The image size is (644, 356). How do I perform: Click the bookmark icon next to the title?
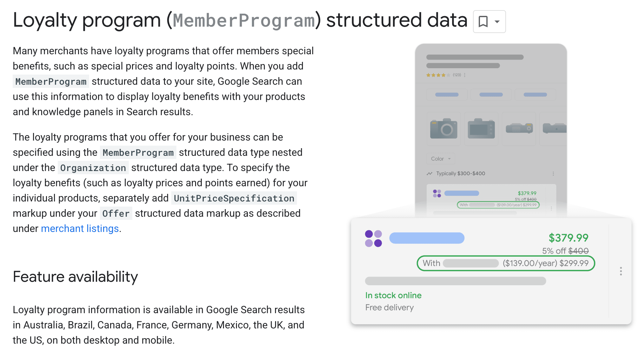pyautogui.click(x=483, y=21)
